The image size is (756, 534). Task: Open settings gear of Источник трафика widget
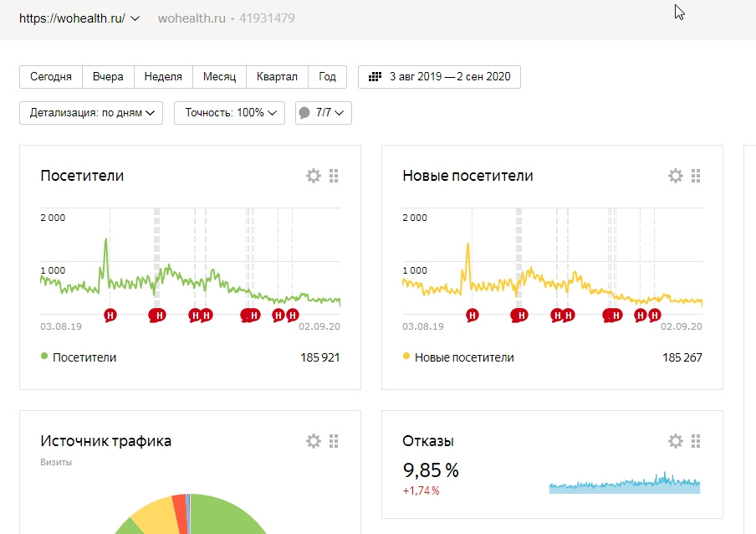tap(314, 441)
